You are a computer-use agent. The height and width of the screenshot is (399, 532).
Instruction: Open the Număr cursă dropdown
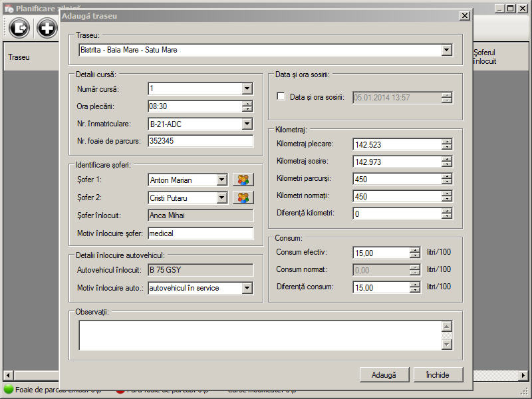(x=247, y=89)
